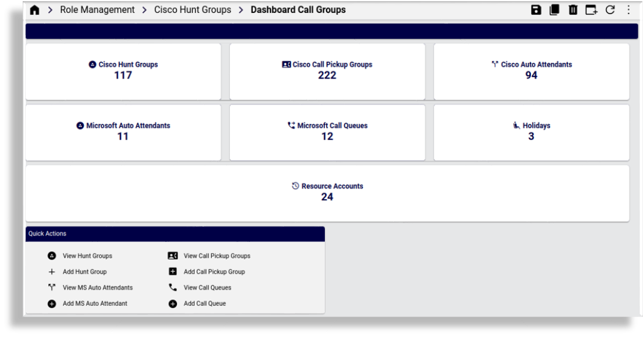
Task: Click the Add Call Pickup Group plus-box icon
Action: coord(173,271)
